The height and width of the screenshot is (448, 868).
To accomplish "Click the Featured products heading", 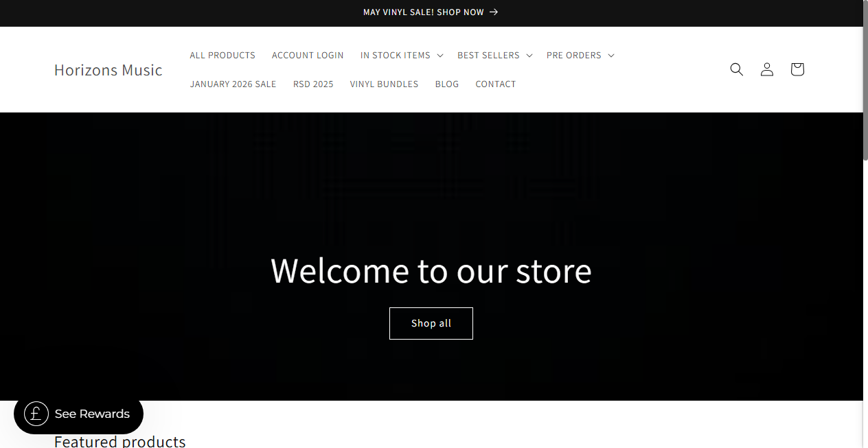I will tap(120, 441).
